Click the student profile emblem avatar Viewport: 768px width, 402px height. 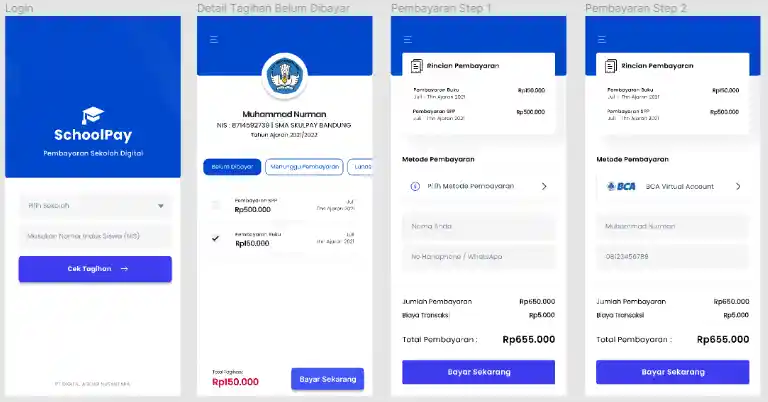click(285, 76)
